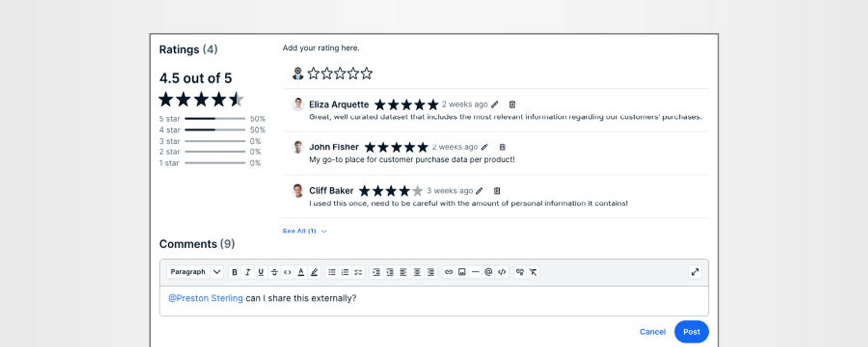Expand the See All (1) ratings
Image resolution: width=868 pixels, height=347 pixels.
pyautogui.click(x=304, y=231)
